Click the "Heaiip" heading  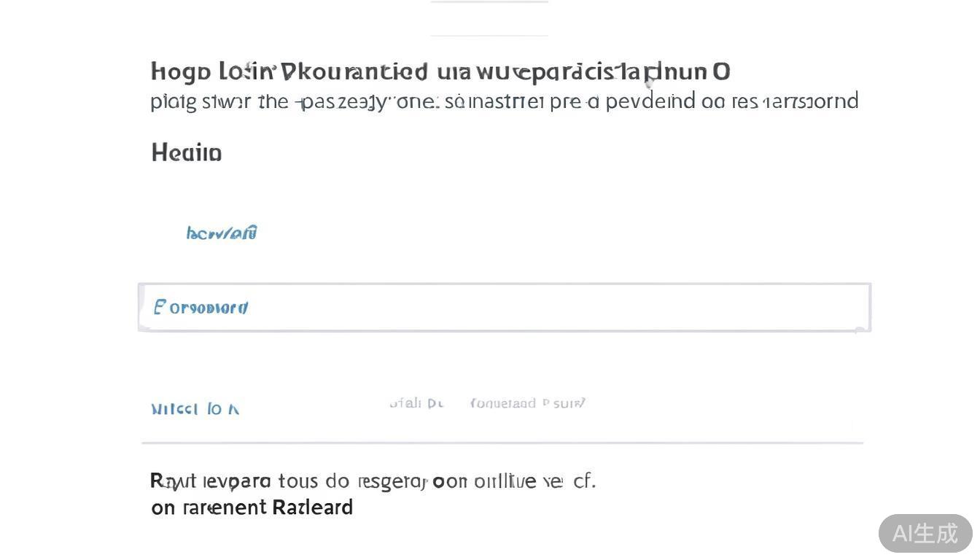point(187,153)
